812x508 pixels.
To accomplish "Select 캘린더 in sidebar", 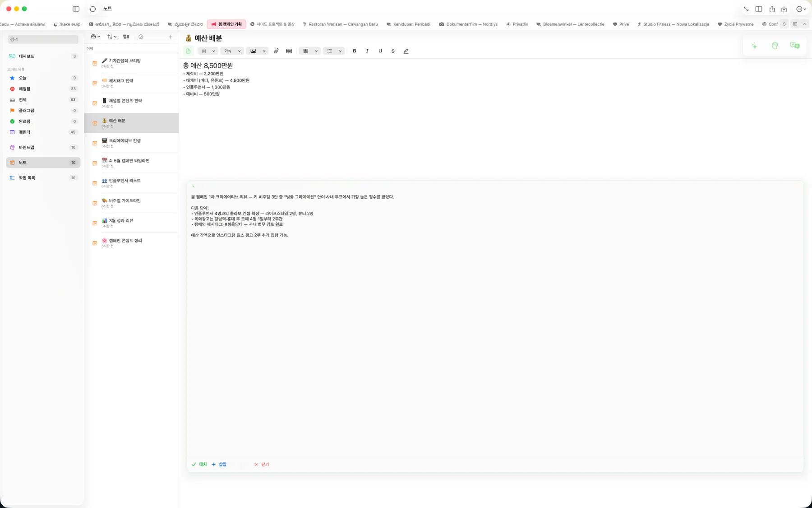I will point(43,132).
